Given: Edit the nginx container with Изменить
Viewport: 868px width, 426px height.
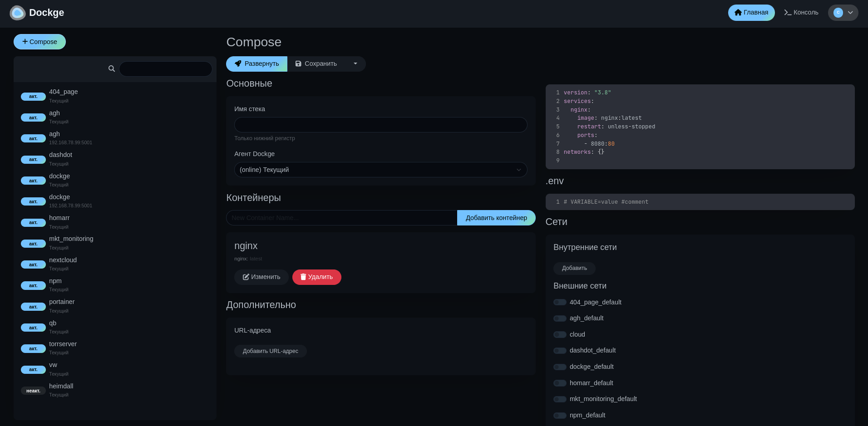Looking at the screenshot, I should pyautogui.click(x=261, y=277).
